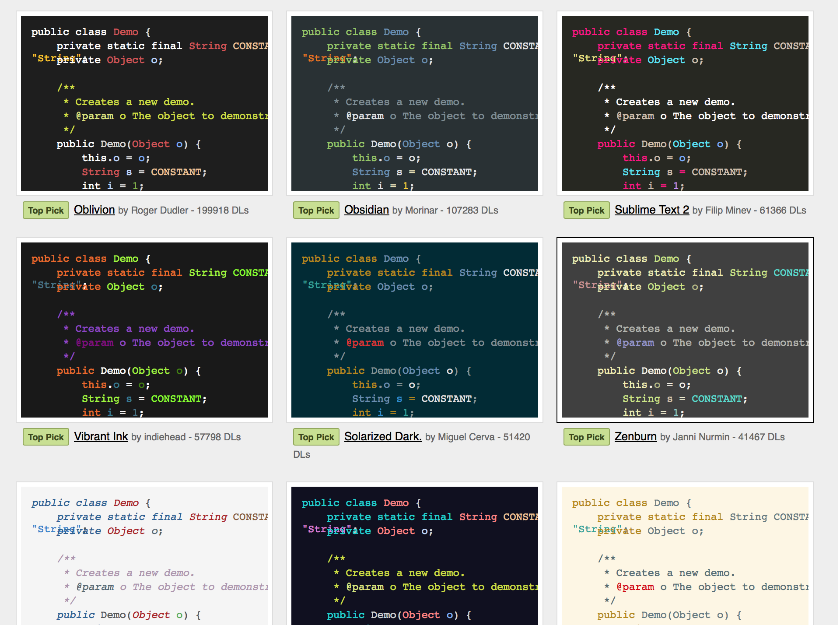Screen dimensions: 840x625
Task: Open the Zenburn theme link
Action: pos(635,436)
